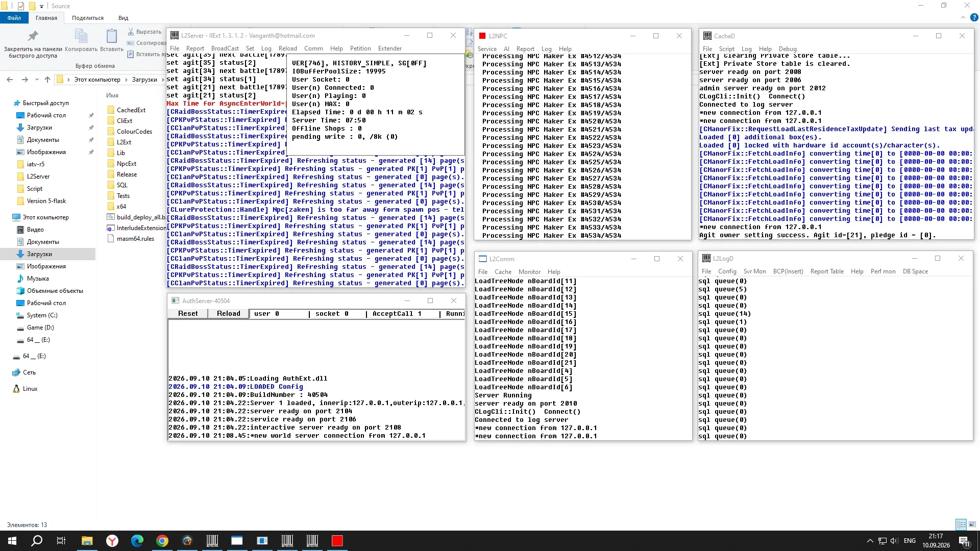Go back with Explorer back arrow
This screenshot has height=551, width=980.
[10, 80]
